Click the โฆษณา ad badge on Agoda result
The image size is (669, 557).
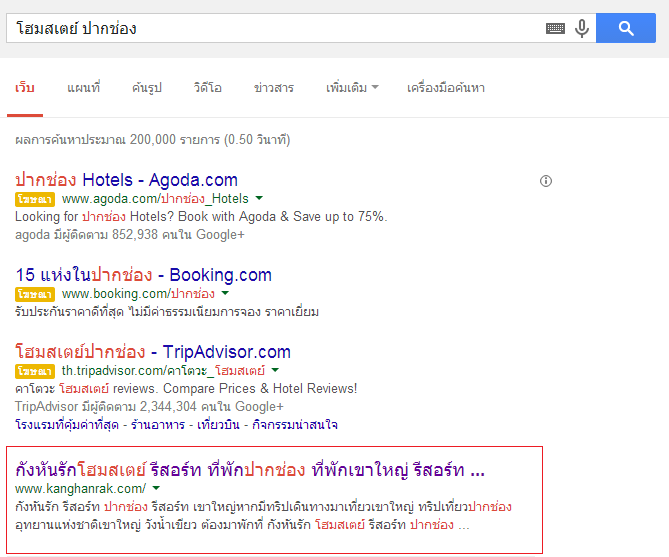coord(35,199)
